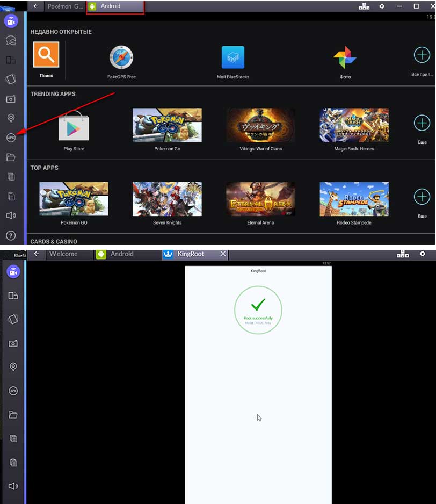The width and height of the screenshot is (436, 504).
Task: Click the volume speaker icon in top window sidebar
Action: click(11, 215)
